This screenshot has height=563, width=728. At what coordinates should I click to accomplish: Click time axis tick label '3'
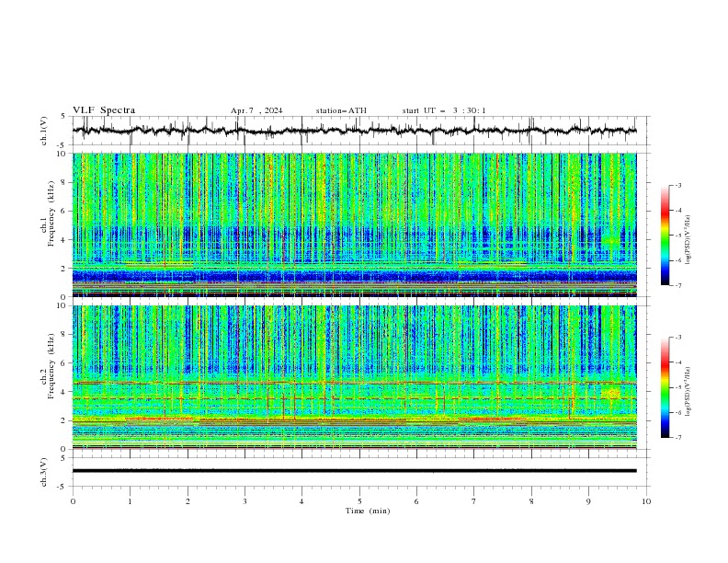(x=245, y=501)
